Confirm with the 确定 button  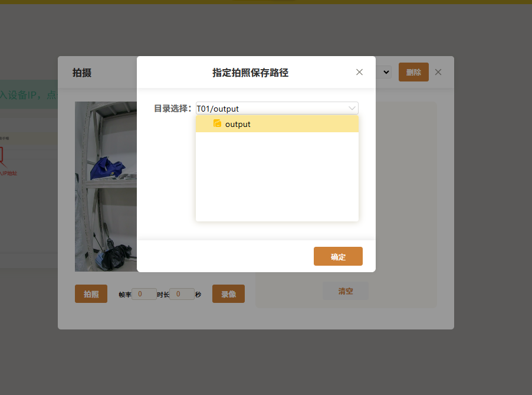338,257
